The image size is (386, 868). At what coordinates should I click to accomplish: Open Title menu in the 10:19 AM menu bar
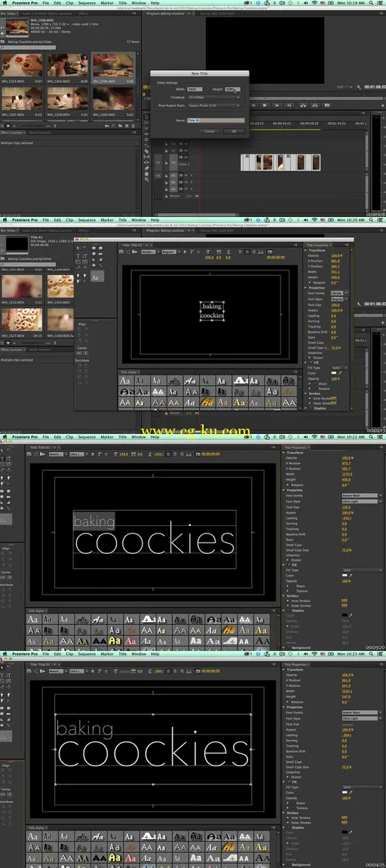tap(123, 3)
